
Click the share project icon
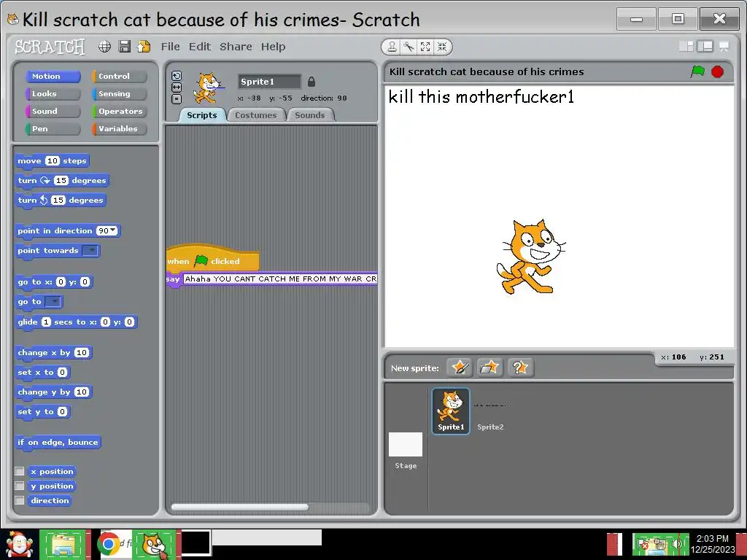(x=144, y=46)
